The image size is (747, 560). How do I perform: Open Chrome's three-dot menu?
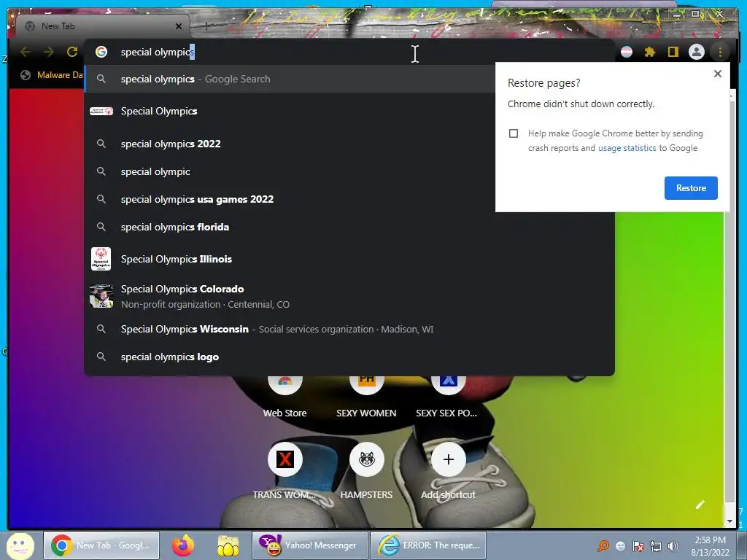tap(720, 52)
